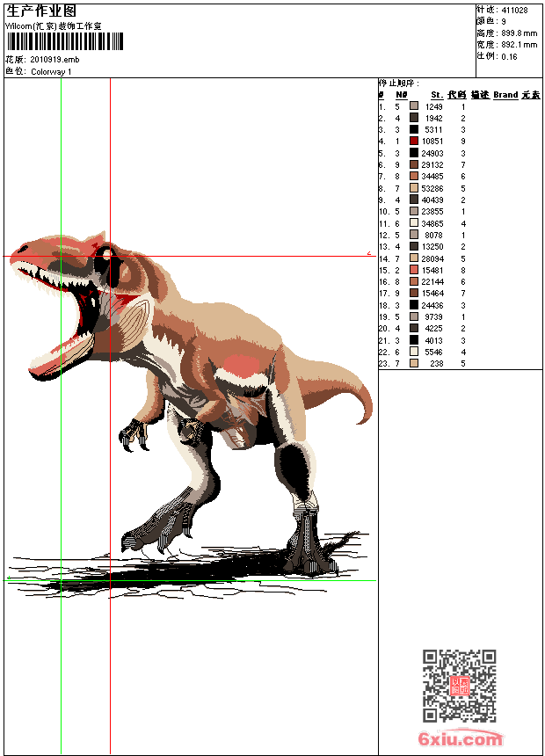545x756 pixels.
Task: Pick the gray-tan swatch in row 1
Action: [x=414, y=105]
